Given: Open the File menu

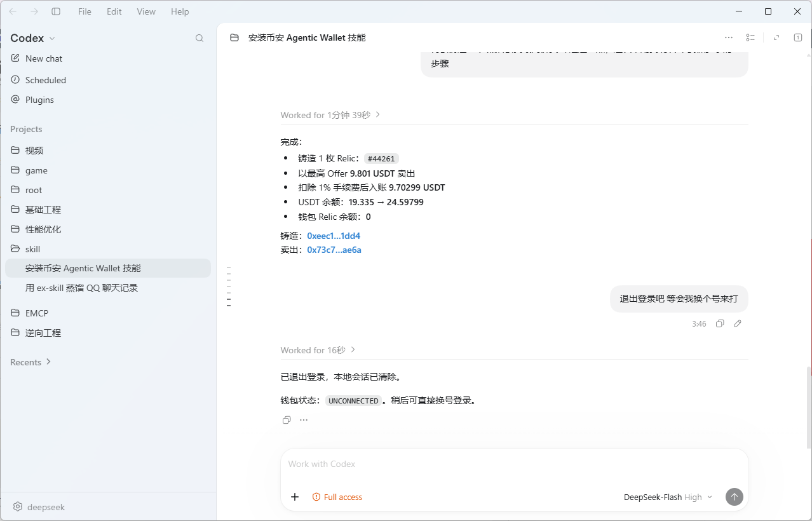Looking at the screenshot, I should pyautogui.click(x=85, y=11).
